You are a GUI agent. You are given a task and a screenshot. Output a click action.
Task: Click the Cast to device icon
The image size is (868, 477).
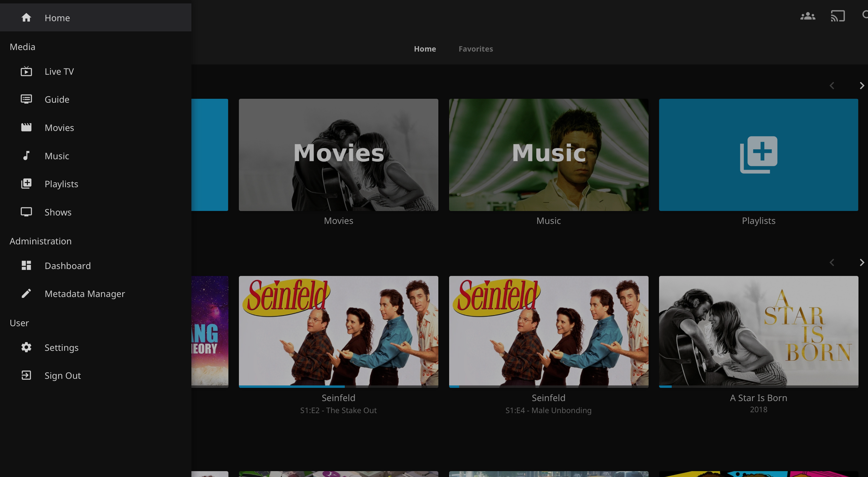tap(838, 16)
